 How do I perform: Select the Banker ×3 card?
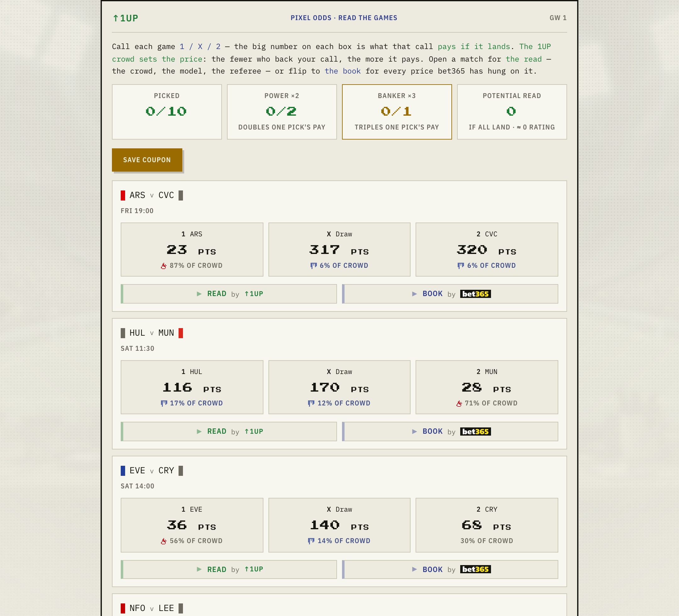click(x=397, y=112)
